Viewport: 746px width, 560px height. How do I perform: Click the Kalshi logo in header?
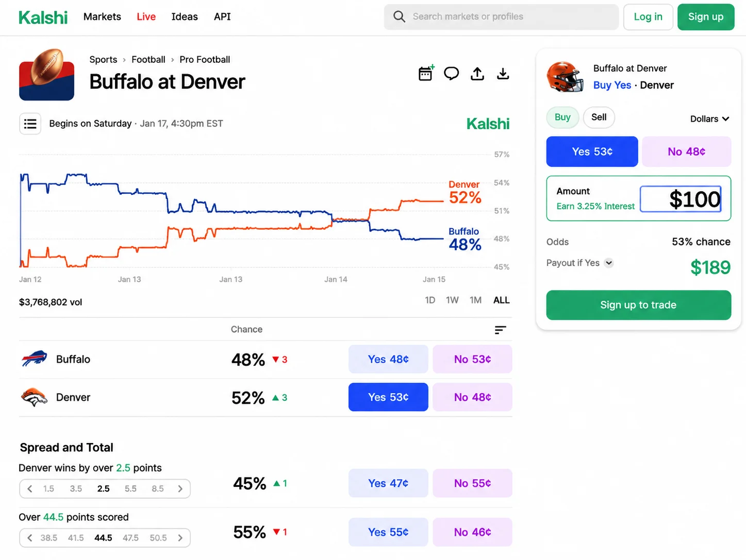click(x=43, y=17)
